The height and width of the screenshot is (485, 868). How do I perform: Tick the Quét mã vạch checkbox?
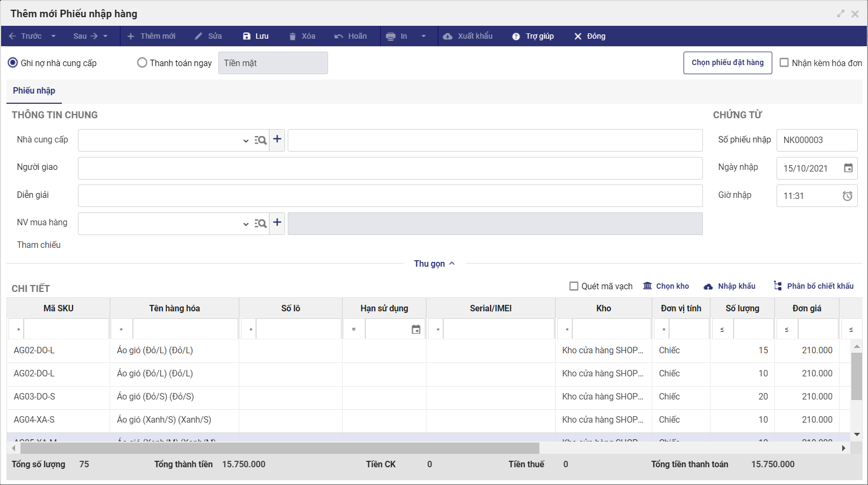[574, 286]
